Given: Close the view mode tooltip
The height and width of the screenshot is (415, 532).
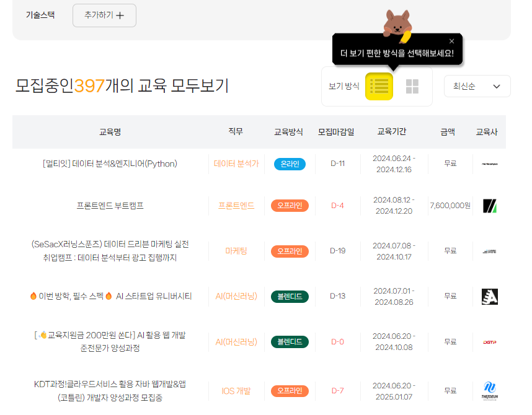Looking at the screenshot, I should click(x=451, y=41).
